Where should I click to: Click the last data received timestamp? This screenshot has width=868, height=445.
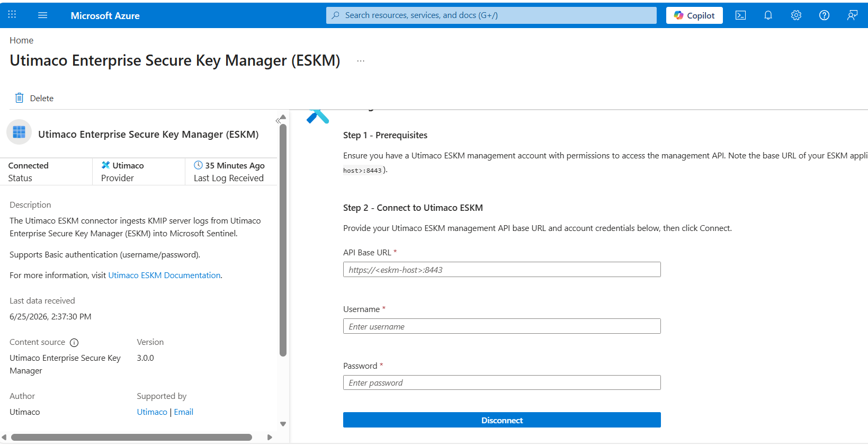[50, 317]
